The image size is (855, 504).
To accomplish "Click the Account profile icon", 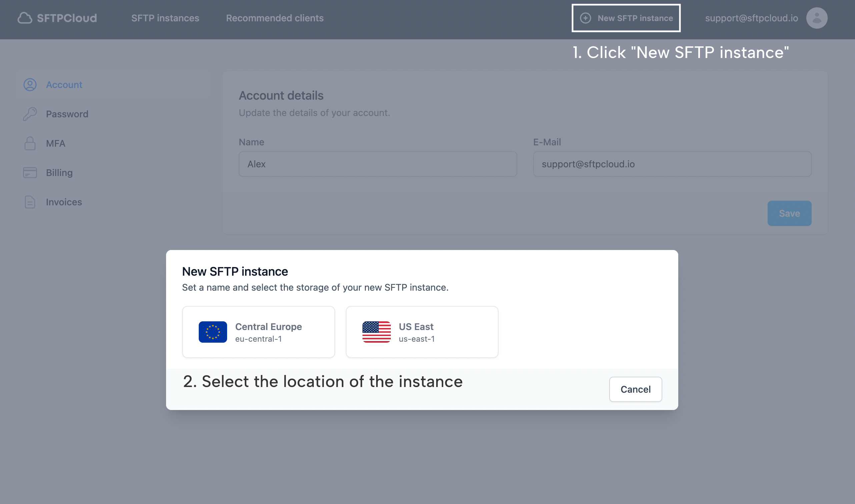I will pos(817,17).
